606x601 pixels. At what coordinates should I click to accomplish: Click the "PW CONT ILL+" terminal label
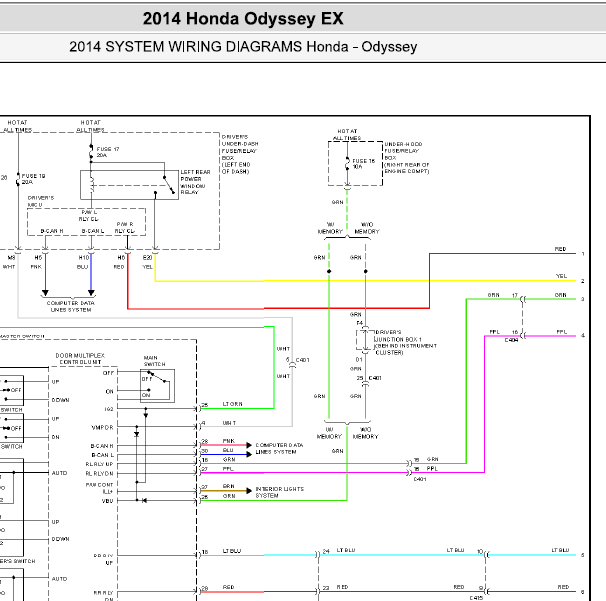[x=99, y=488]
